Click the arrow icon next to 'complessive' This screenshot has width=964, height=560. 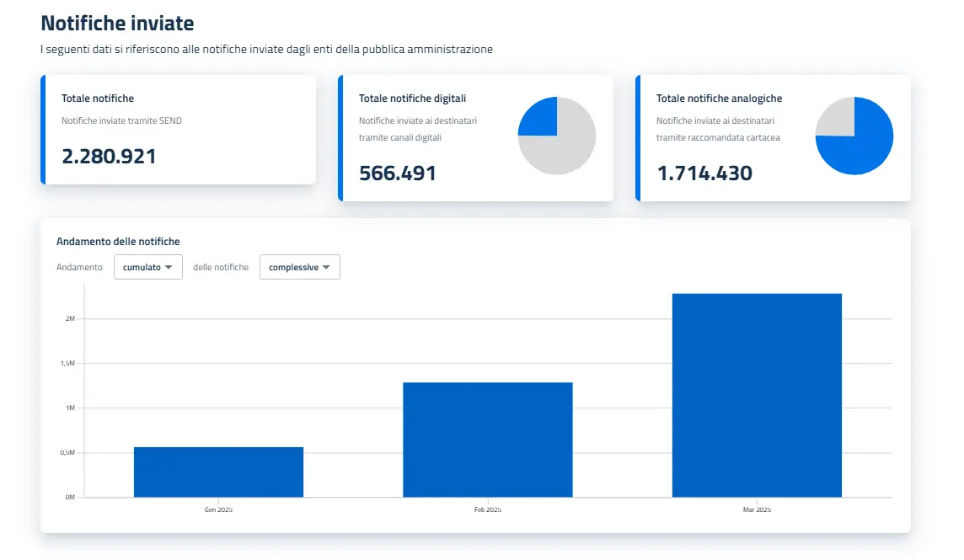[326, 268]
